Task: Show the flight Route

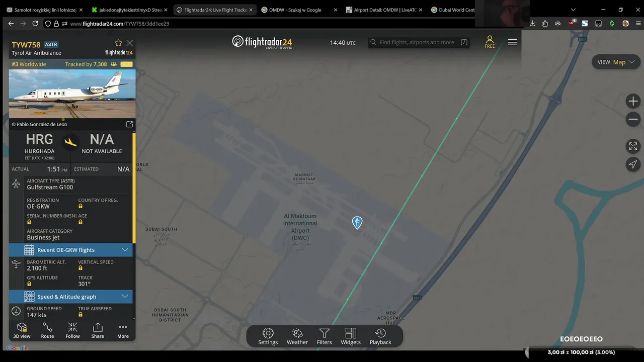Action: 47,330
